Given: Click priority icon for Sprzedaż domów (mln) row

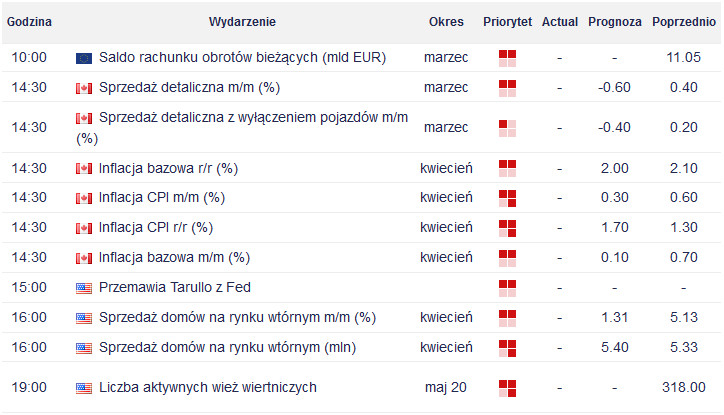Looking at the screenshot, I should coord(507,348).
